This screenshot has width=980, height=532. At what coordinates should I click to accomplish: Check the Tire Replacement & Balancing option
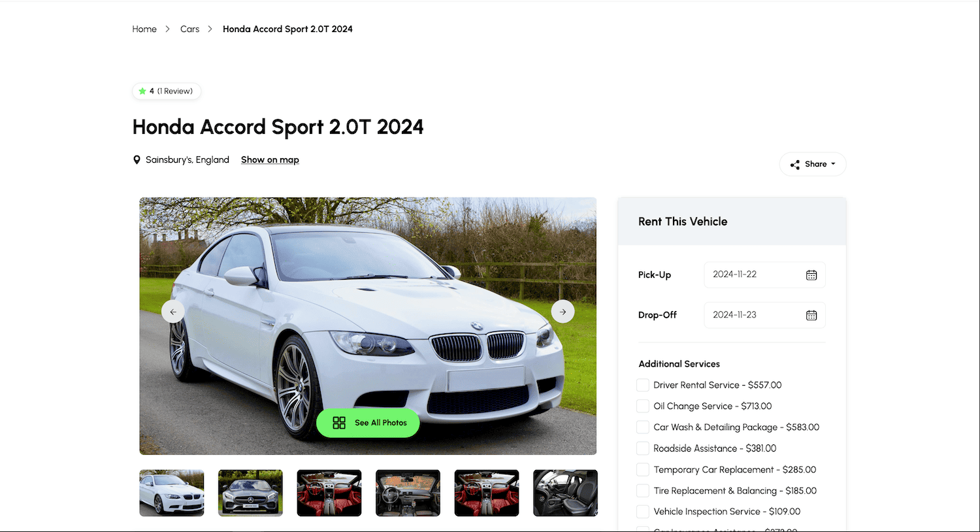[x=643, y=491]
